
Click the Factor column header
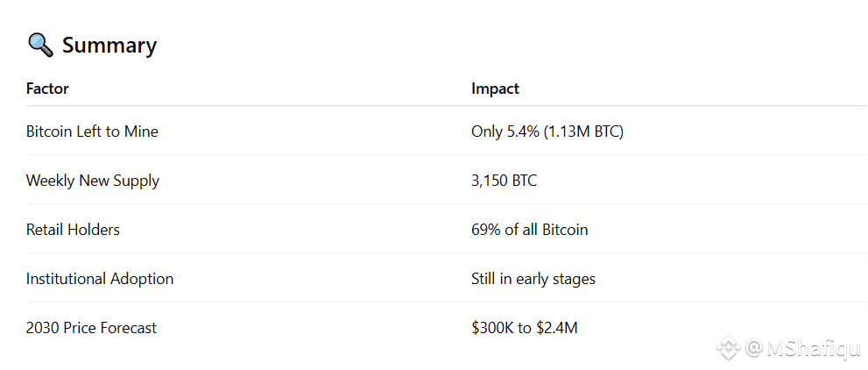pyautogui.click(x=47, y=89)
